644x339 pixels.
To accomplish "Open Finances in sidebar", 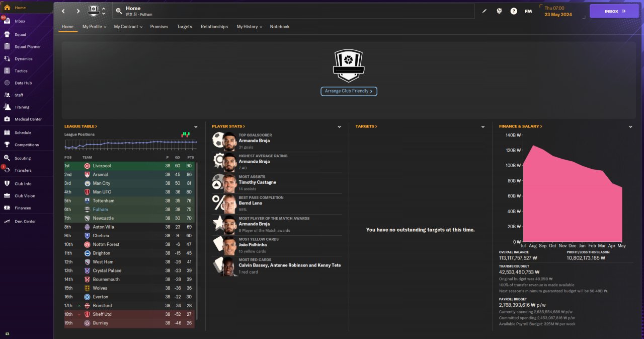I will click(x=23, y=208).
